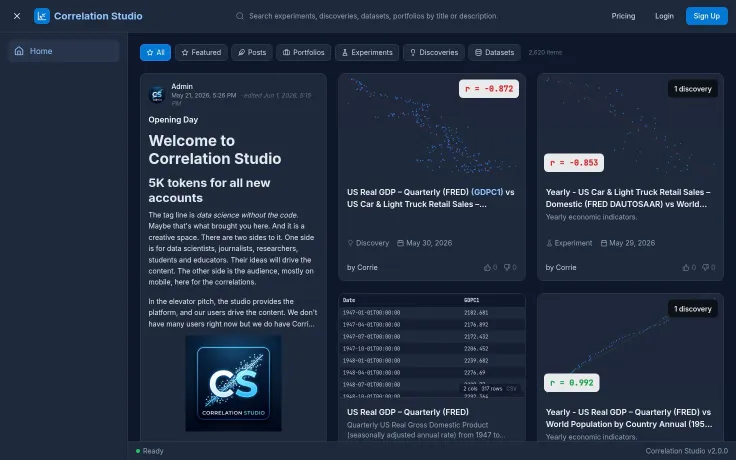Click the flask icon on Experiments
This screenshot has width=736, height=460.
(x=345, y=53)
